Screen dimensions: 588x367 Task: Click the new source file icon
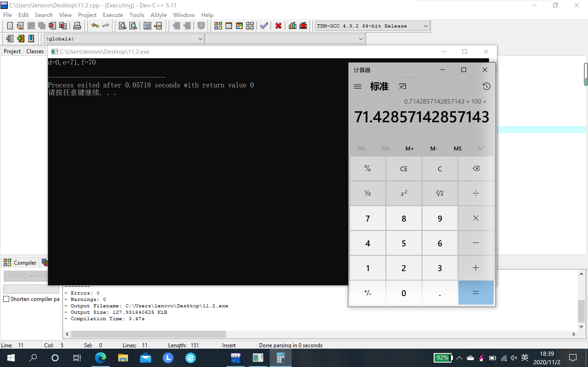10,26
